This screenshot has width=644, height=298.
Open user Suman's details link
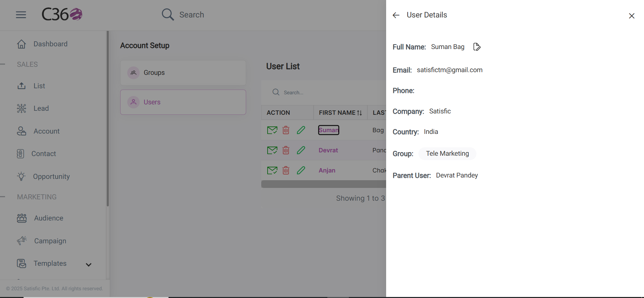pos(329,130)
